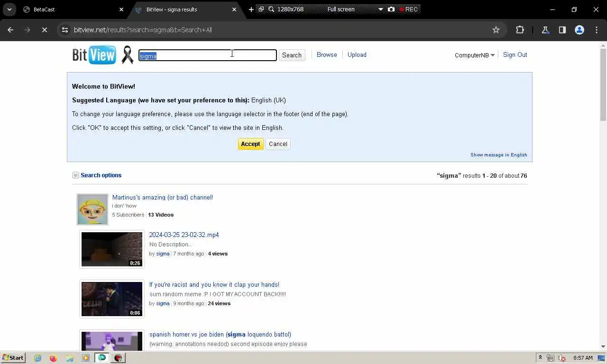
Task: Open Chrome Labs flask icon
Action: (x=545, y=30)
